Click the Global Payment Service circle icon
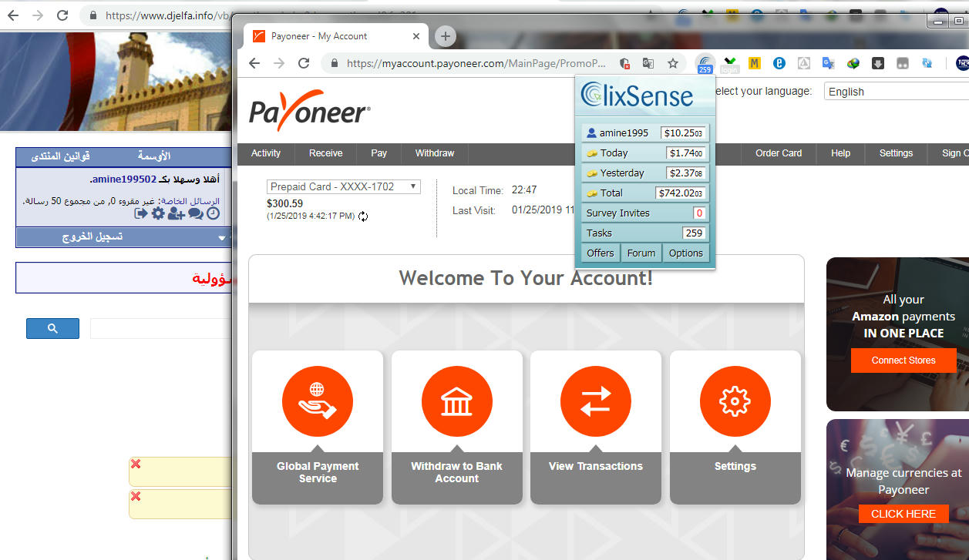The width and height of the screenshot is (969, 560). point(318,401)
